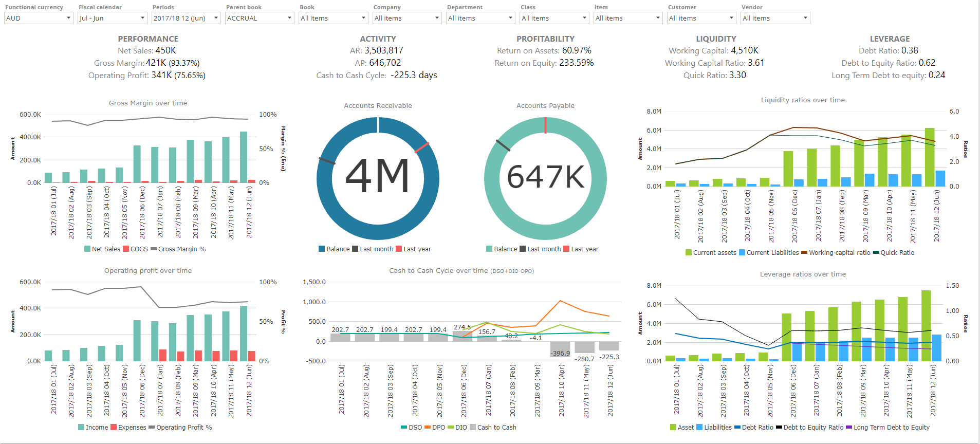980x444 pixels.
Task: Click the 4M Accounts Receivable donut center
Action: point(378,178)
